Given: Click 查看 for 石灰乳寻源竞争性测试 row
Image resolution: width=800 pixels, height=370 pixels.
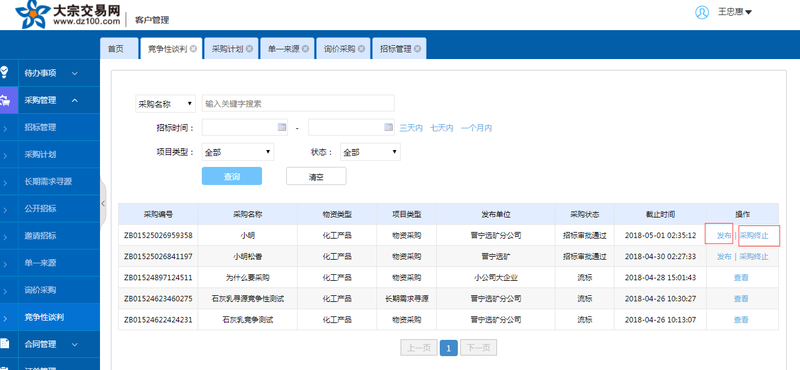Looking at the screenshot, I should [741, 299].
